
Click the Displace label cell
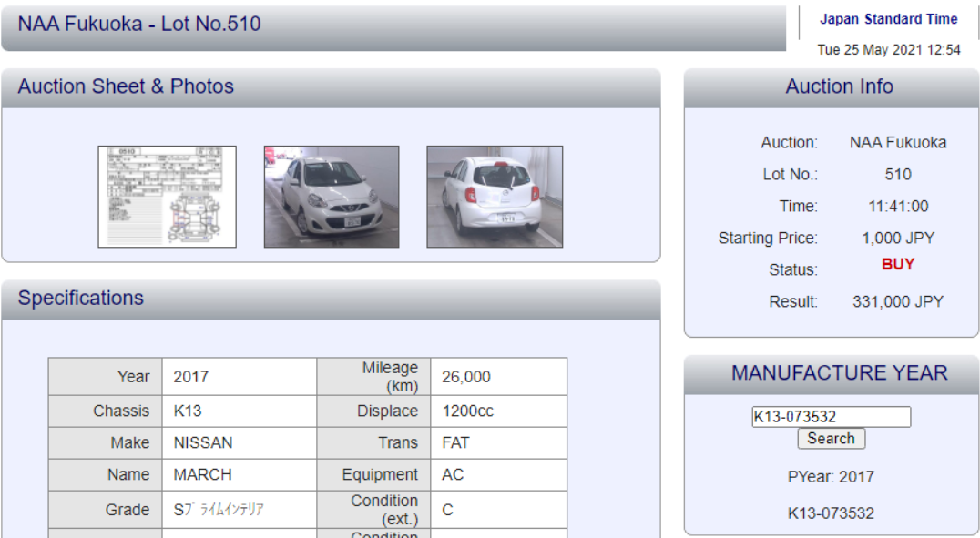coord(373,411)
